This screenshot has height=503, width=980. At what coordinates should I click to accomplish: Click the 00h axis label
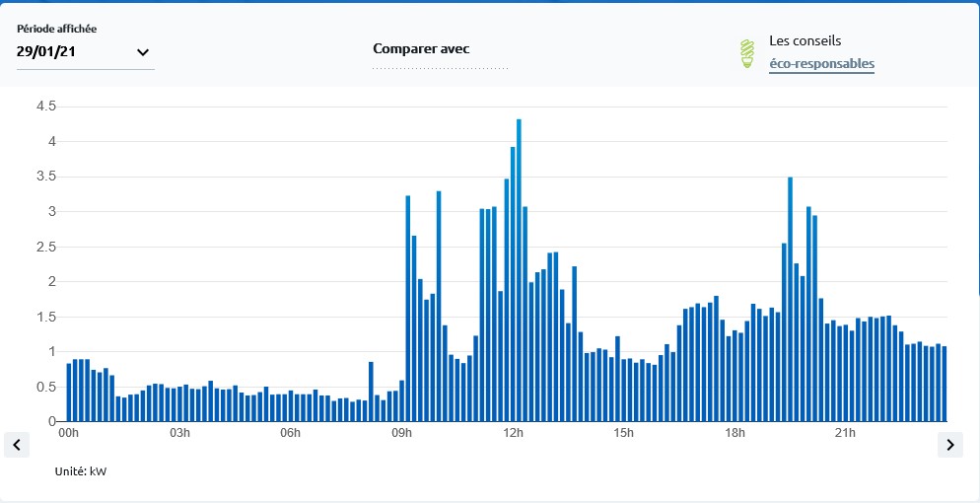pyautogui.click(x=68, y=433)
